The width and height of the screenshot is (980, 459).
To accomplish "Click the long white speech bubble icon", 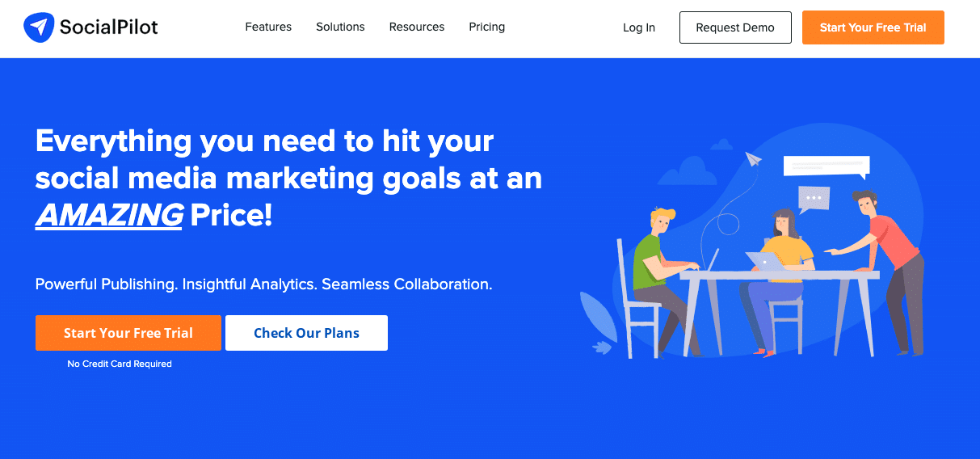I will click(826, 166).
